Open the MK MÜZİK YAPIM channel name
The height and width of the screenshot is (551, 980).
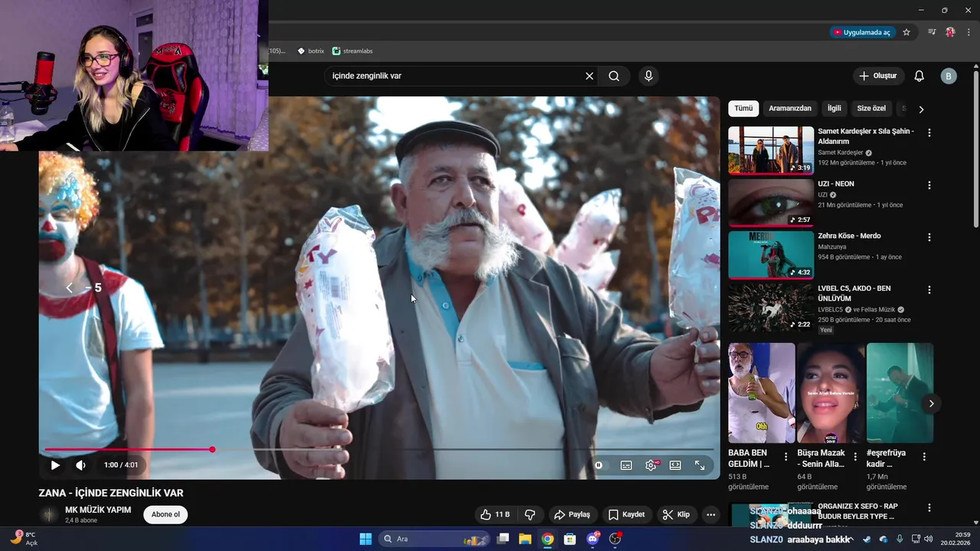point(98,510)
